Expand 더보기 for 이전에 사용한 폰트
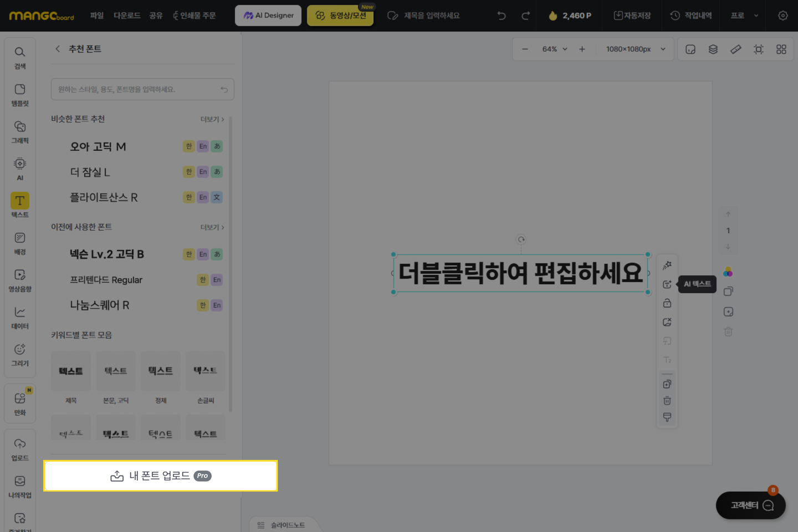Screen dimensions: 798x532 tap(212, 227)
